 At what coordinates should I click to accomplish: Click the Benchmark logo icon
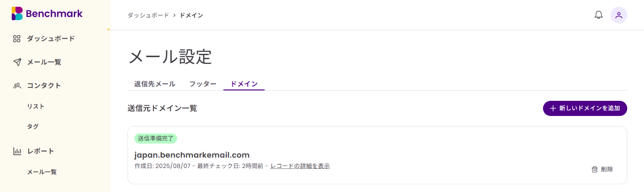point(17,13)
